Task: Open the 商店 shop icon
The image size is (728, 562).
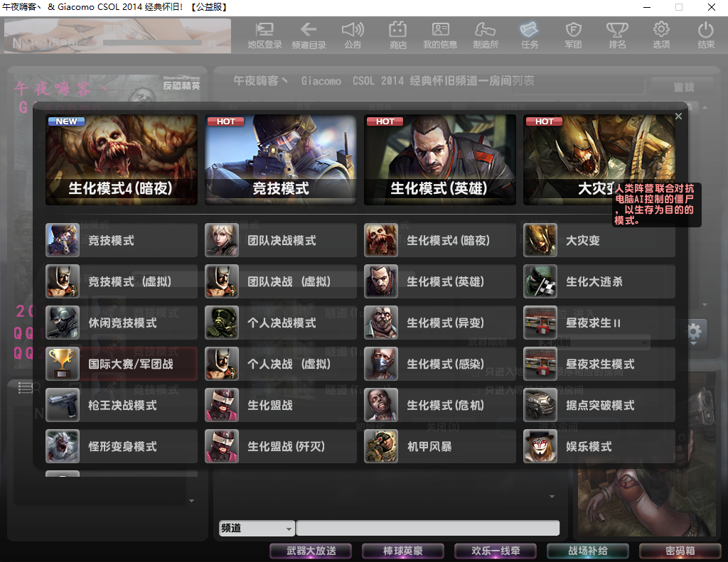Action: [397, 35]
